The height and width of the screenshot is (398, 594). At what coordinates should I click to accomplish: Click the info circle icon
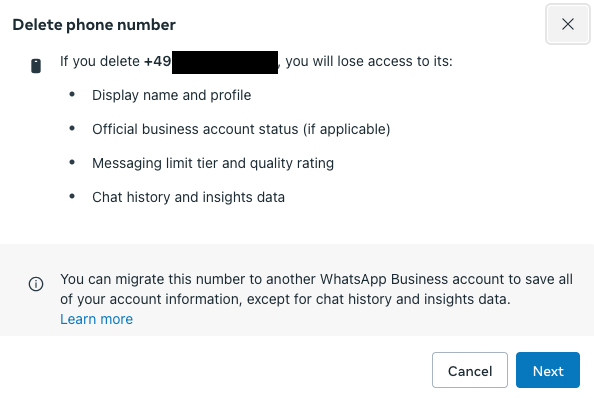click(x=36, y=284)
